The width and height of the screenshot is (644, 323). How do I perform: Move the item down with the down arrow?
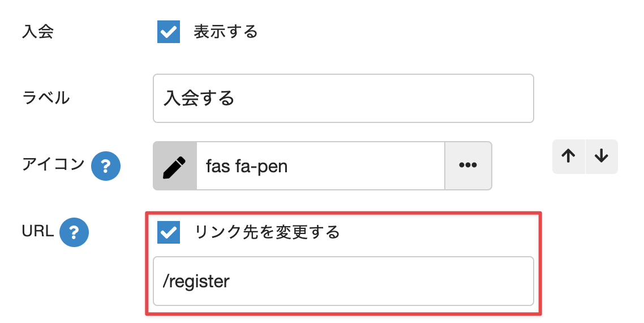pyautogui.click(x=602, y=157)
